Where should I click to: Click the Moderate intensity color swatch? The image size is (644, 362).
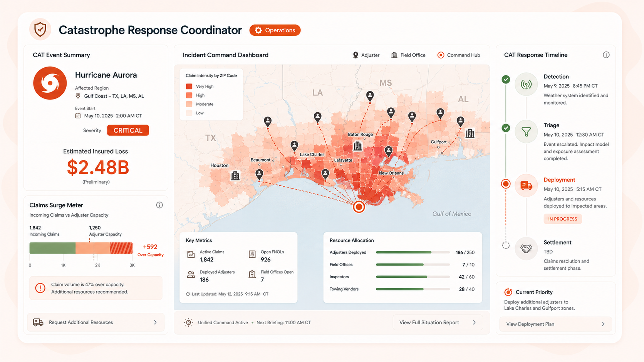click(x=189, y=104)
